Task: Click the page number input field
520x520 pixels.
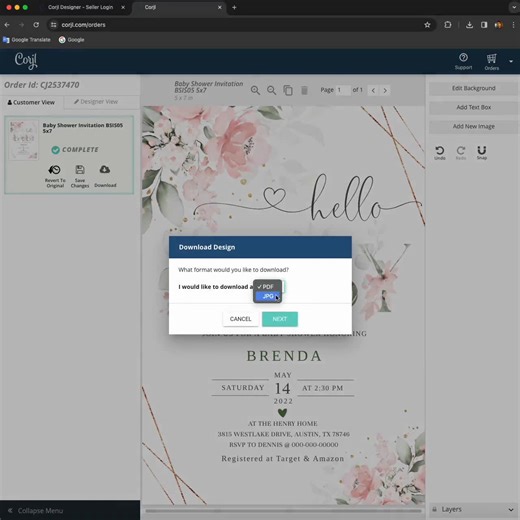Action: [x=343, y=90]
